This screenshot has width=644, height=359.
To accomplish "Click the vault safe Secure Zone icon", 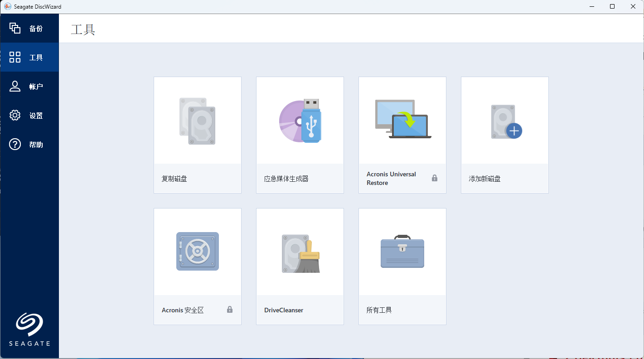I will [x=198, y=252].
